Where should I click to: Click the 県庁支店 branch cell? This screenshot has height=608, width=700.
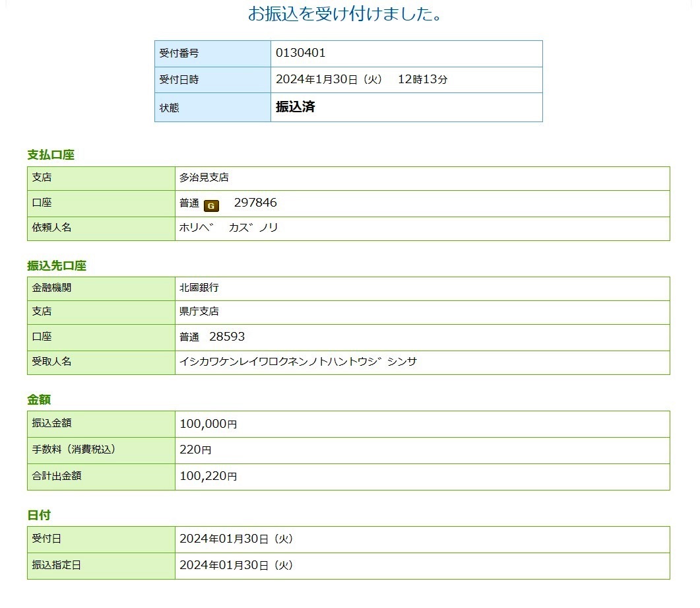(x=199, y=312)
